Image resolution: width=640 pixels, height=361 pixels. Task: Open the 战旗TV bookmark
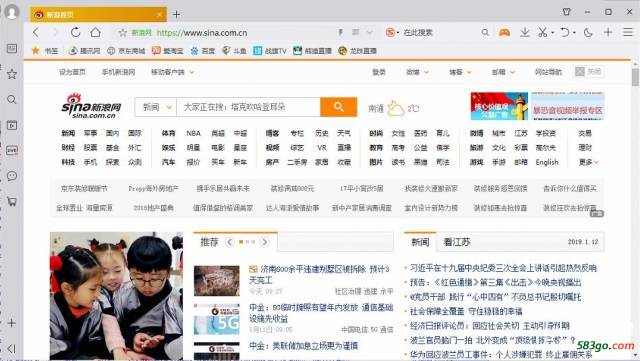pos(269,51)
